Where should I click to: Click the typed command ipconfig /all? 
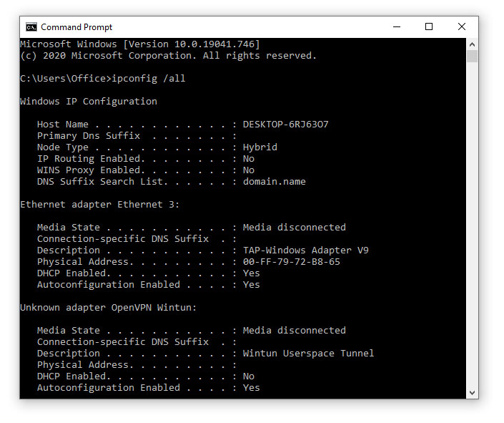149,79
